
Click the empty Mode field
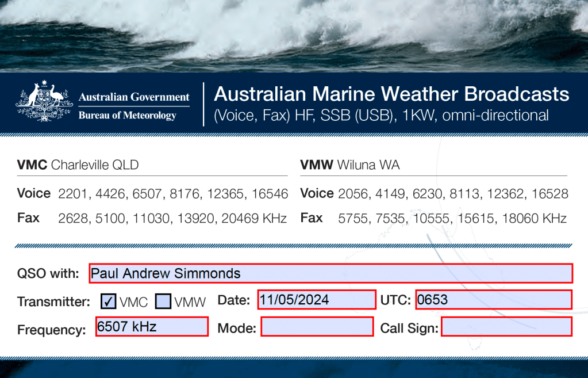point(317,327)
